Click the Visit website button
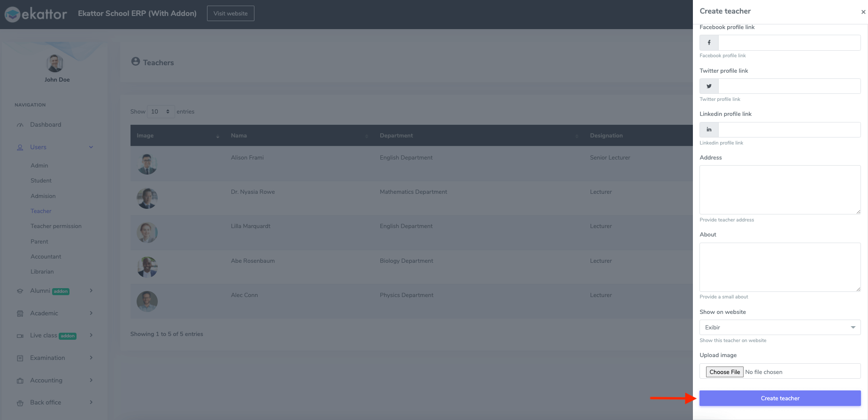This screenshot has height=420, width=868. (230, 14)
